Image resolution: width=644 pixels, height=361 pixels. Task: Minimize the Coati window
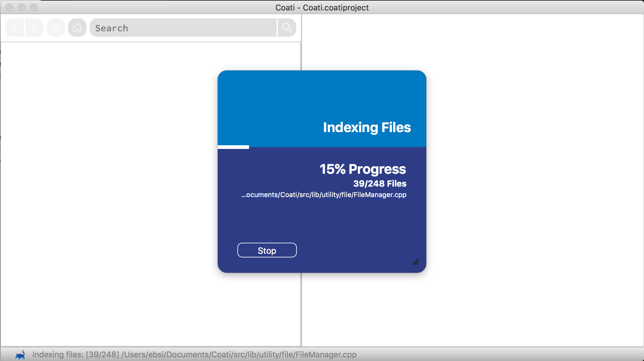(x=21, y=7)
